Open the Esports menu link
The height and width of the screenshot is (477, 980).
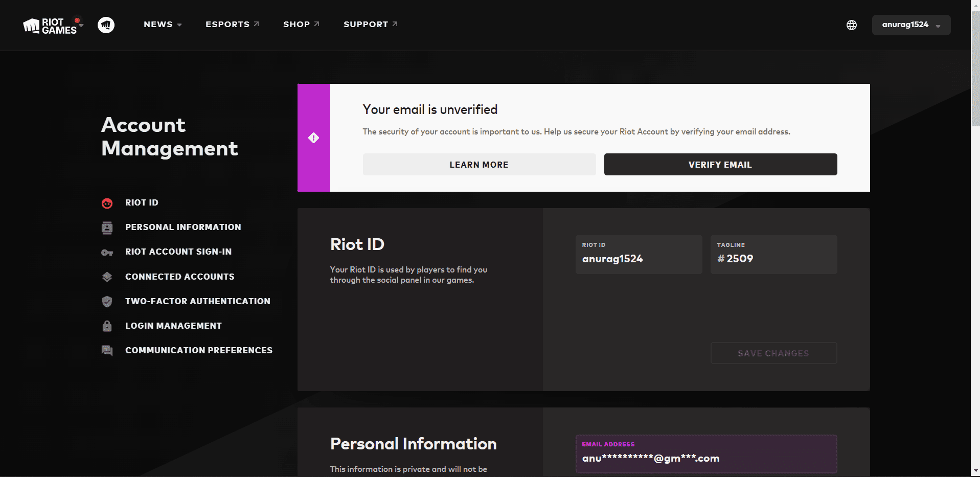232,25
